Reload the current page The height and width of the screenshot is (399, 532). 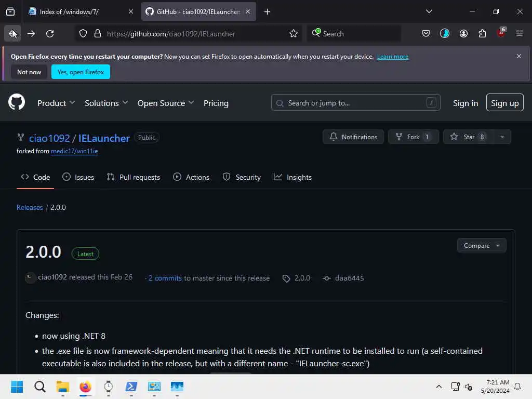tap(50, 34)
